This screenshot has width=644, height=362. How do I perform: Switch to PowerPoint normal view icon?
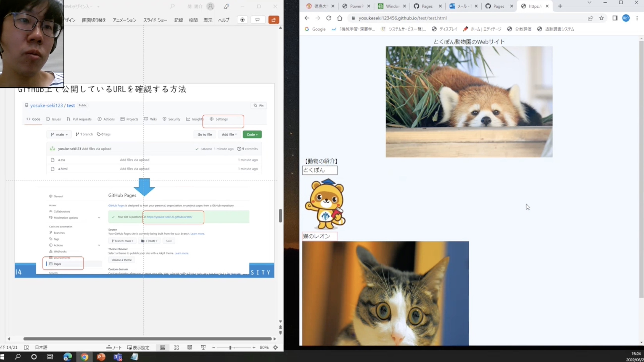tap(162, 348)
